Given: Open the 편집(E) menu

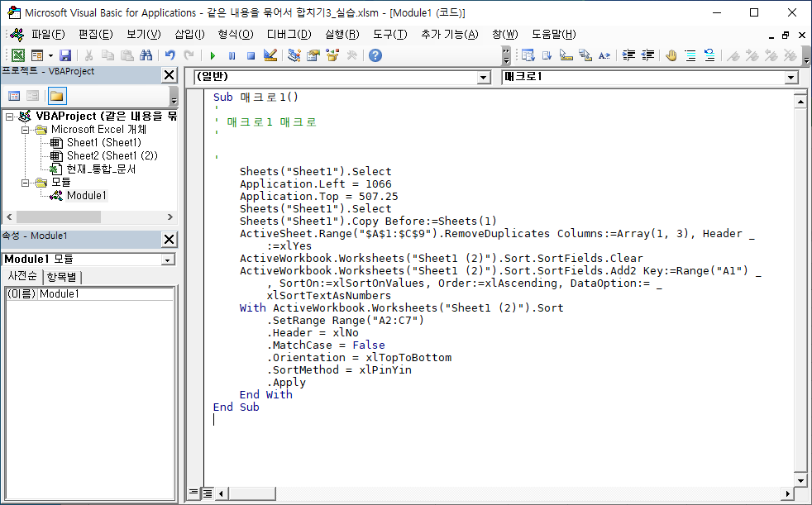Looking at the screenshot, I should [95, 35].
